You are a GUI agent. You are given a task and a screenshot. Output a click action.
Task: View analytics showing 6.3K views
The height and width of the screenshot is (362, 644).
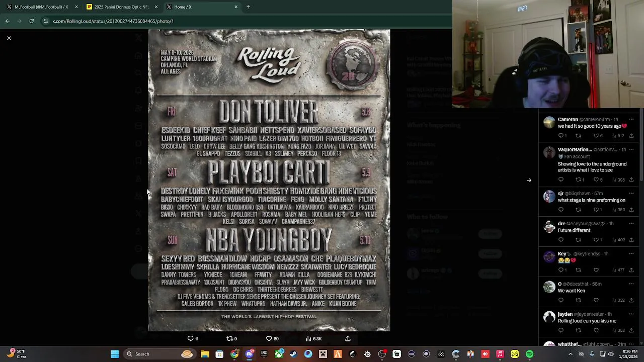pyautogui.click(x=313, y=339)
